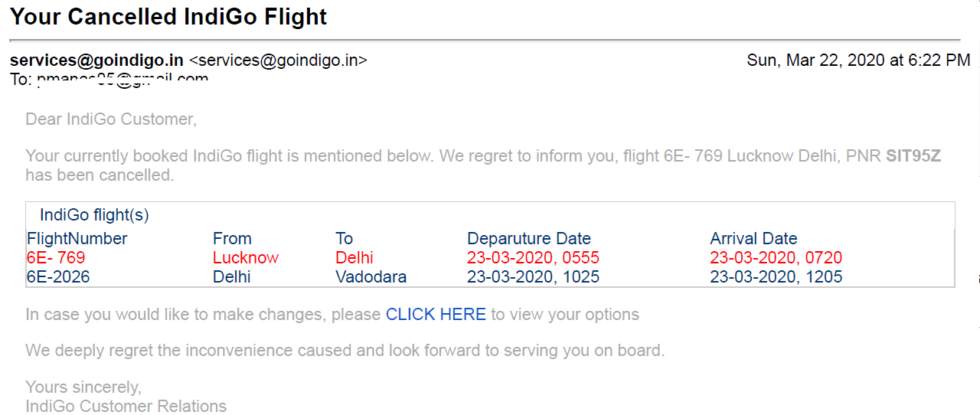980x415 pixels.
Task: Open the CLICK HERE link
Action: point(436,315)
